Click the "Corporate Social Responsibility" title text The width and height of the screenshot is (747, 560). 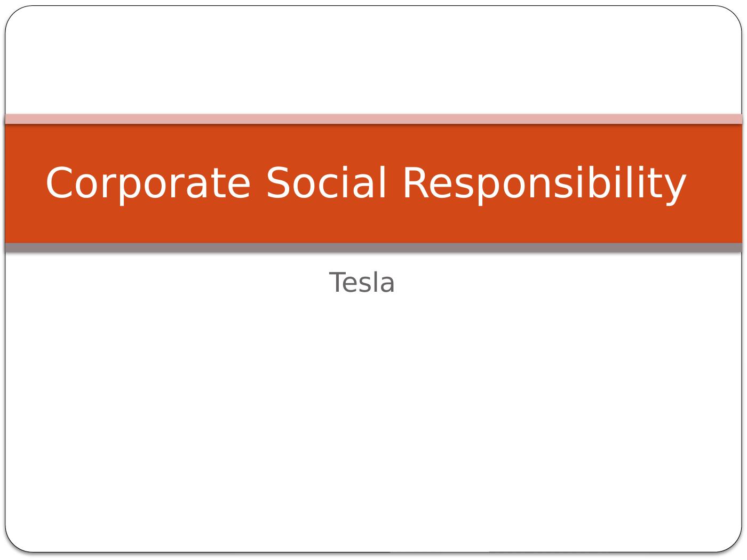365,183
